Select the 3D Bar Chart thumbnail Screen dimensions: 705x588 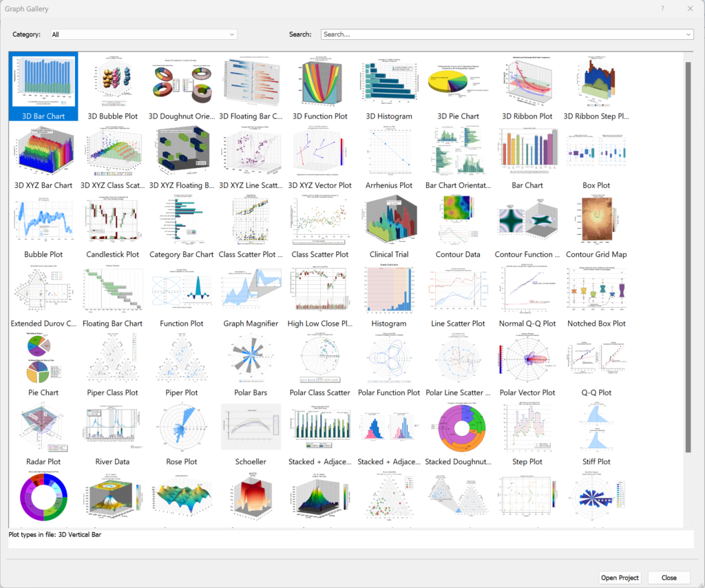tap(43, 83)
